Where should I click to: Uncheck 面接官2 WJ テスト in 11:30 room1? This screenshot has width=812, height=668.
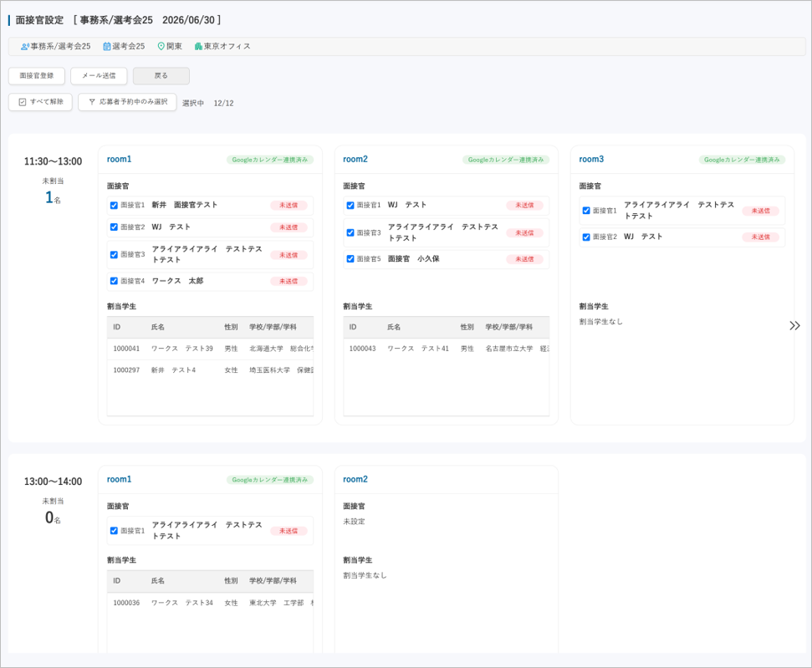tap(114, 227)
